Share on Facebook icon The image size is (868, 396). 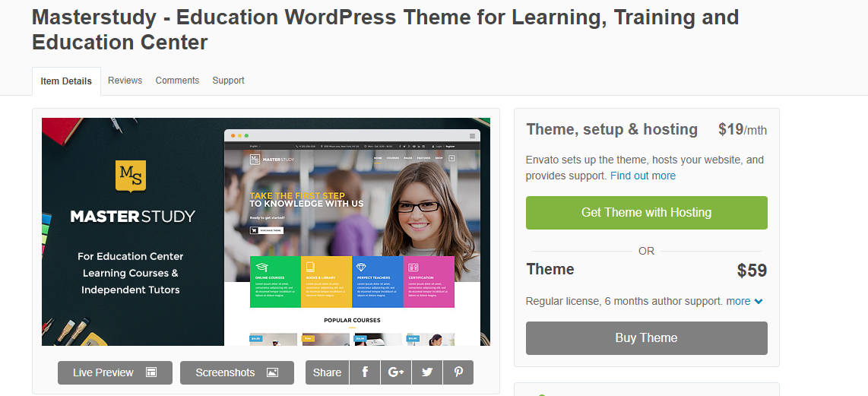(365, 372)
